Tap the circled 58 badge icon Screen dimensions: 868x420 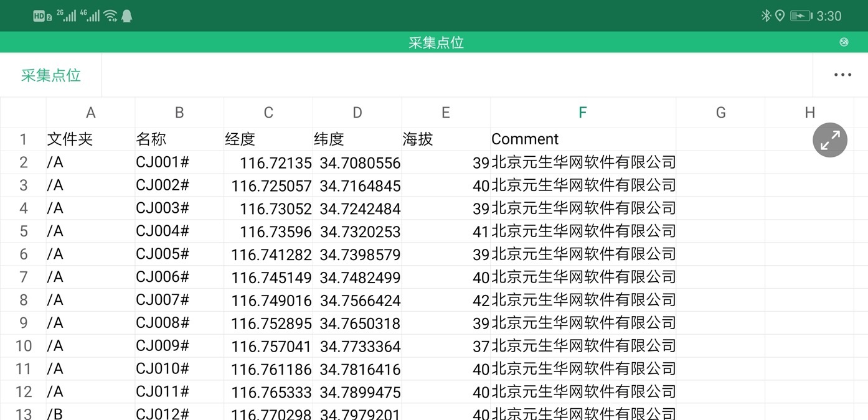click(x=844, y=42)
